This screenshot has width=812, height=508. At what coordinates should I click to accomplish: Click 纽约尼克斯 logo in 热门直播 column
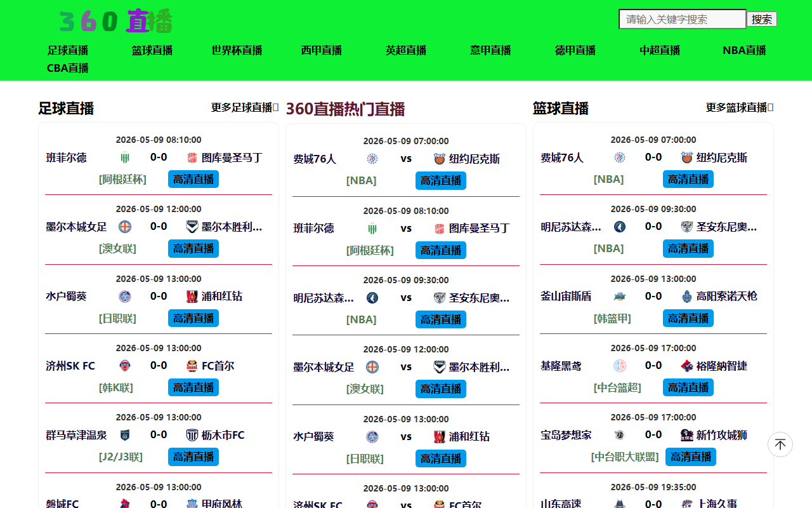point(440,159)
